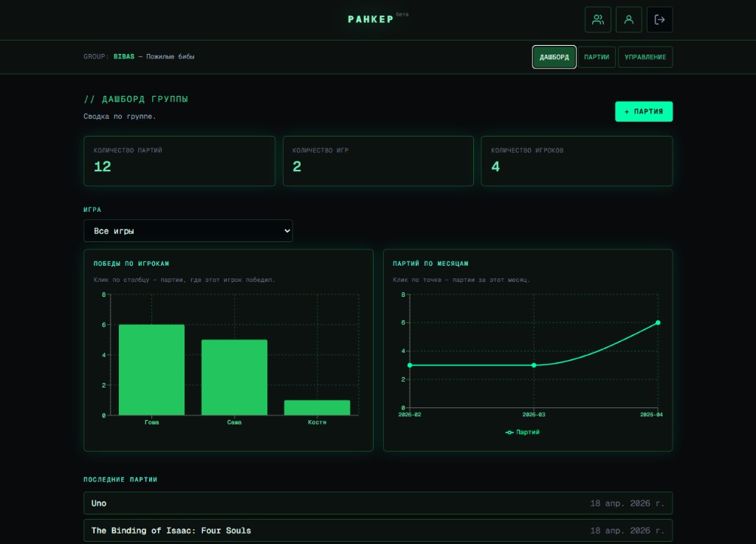Viewport: 756px width, 544px height.
Task: Open the user profile icon
Action: point(628,20)
